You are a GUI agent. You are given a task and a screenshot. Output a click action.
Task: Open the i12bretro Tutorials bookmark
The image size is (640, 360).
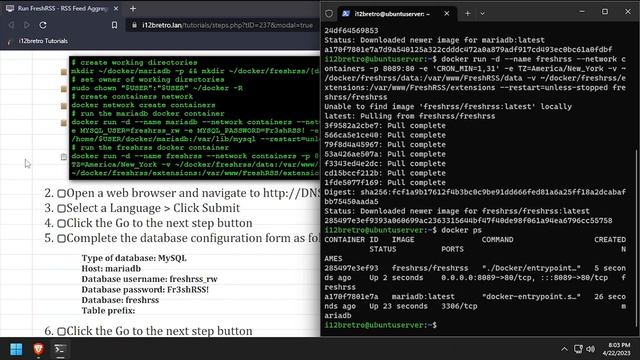coord(38,41)
